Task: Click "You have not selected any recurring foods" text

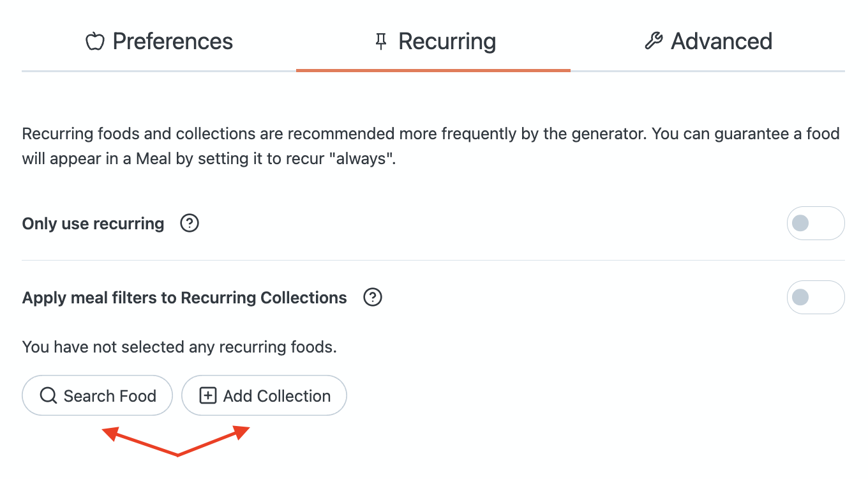Action: pyautogui.click(x=179, y=347)
